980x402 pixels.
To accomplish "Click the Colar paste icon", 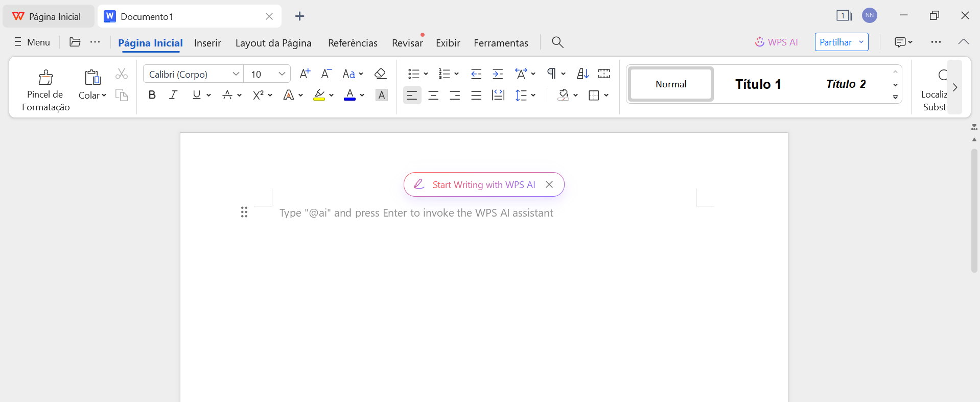I will (x=92, y=77).
